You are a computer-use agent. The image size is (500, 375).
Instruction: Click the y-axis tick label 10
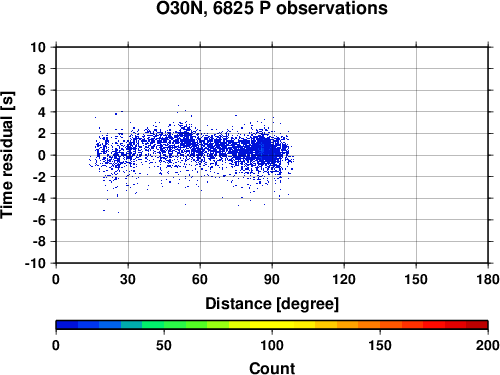38,47
